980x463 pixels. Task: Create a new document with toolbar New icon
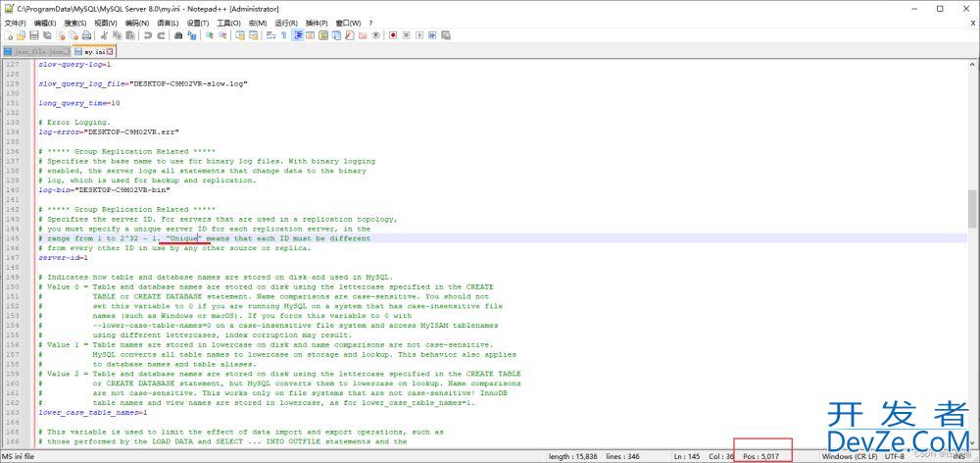(9, 35)
